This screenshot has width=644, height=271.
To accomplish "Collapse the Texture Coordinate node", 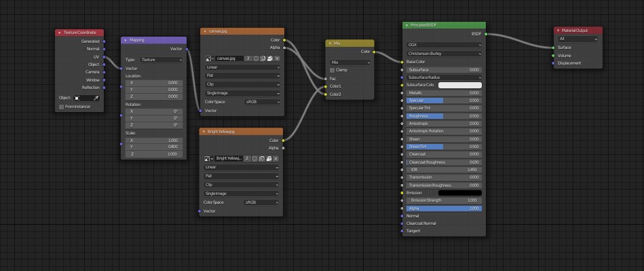I will coord(60,33).
